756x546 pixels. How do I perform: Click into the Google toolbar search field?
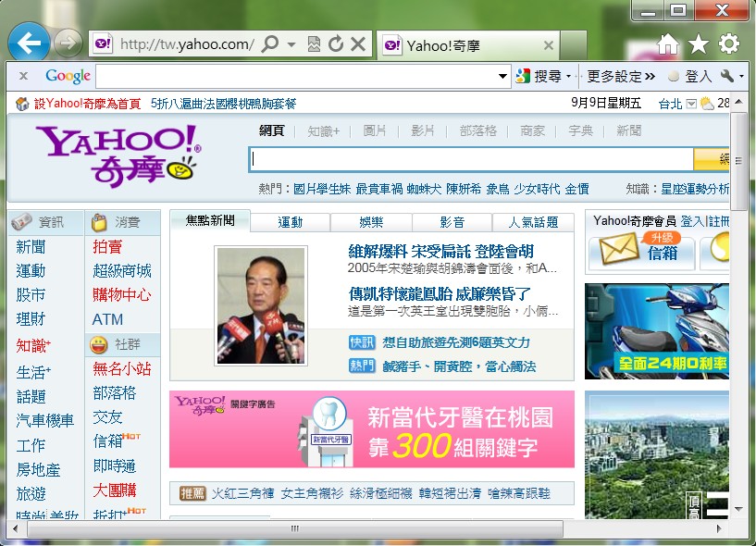click(x=296, y=76)
